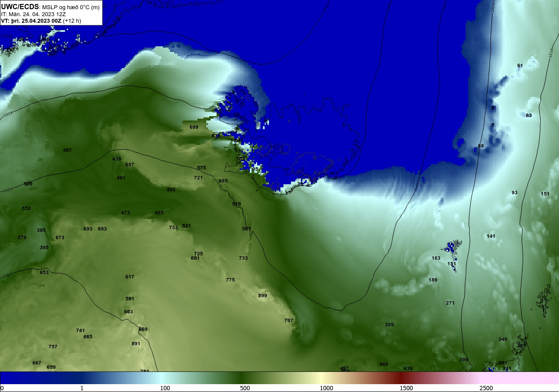Click the 591 height value
This screenshot has height=392, width=559.
click(130, 299)
